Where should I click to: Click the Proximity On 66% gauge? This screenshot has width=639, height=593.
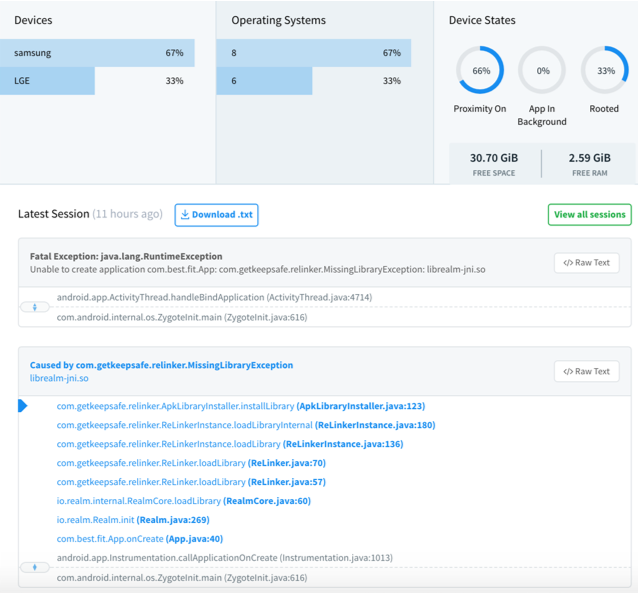tap(480, 70)
